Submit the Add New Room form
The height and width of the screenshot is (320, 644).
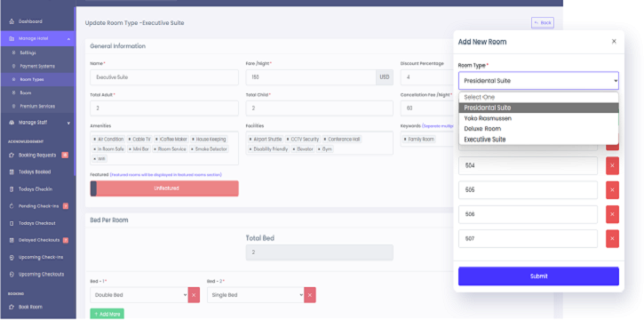pos(538,276)
